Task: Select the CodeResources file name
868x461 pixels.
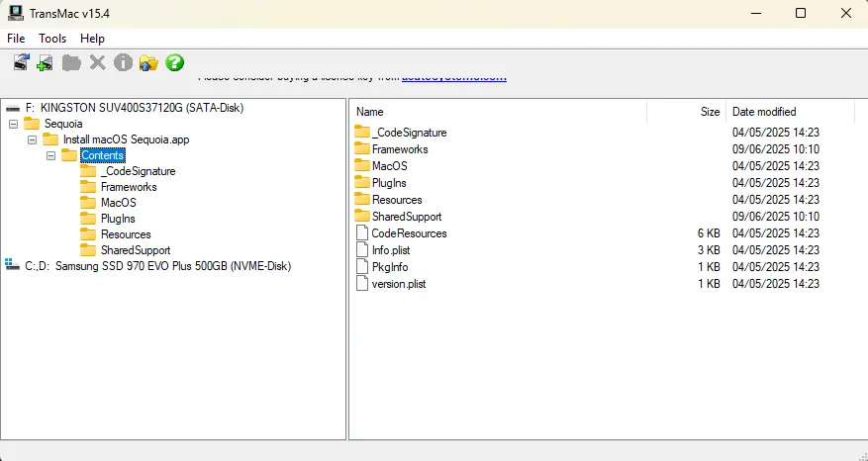Action: (x=409, y=233)
